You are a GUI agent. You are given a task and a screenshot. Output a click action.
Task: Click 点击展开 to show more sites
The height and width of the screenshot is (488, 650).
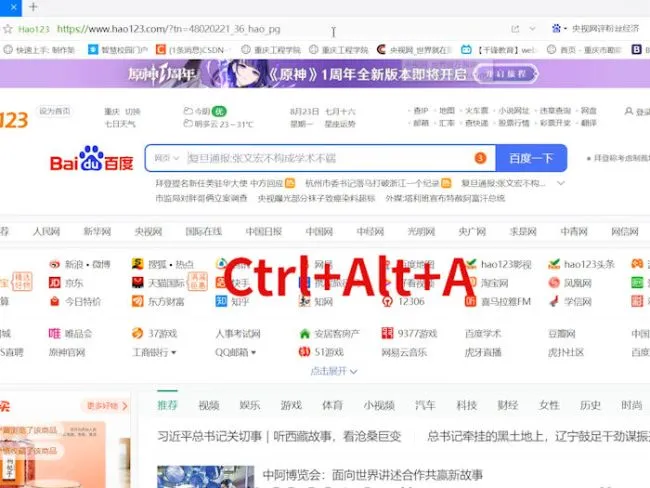pos(334,371)
